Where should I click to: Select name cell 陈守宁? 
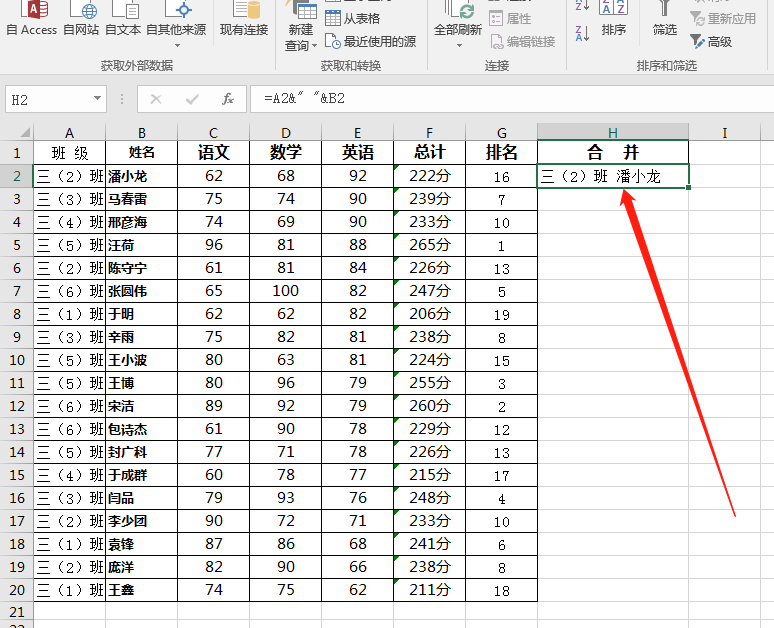142,268
